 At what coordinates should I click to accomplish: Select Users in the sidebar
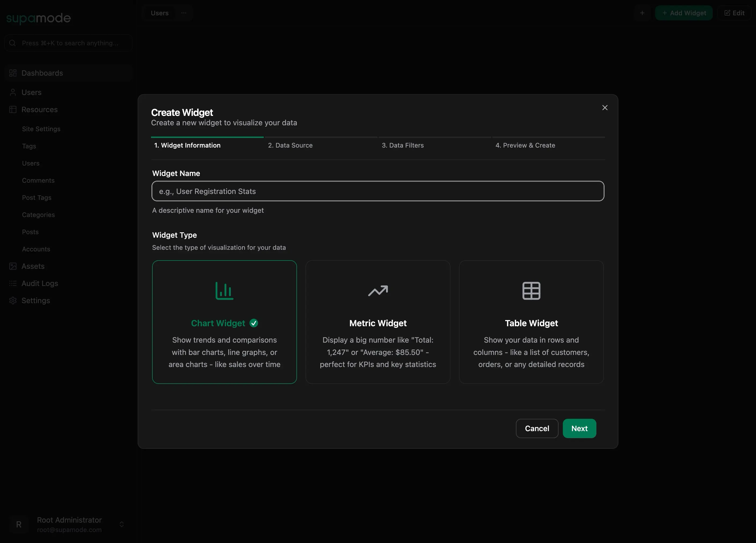[x=31, y=92]
